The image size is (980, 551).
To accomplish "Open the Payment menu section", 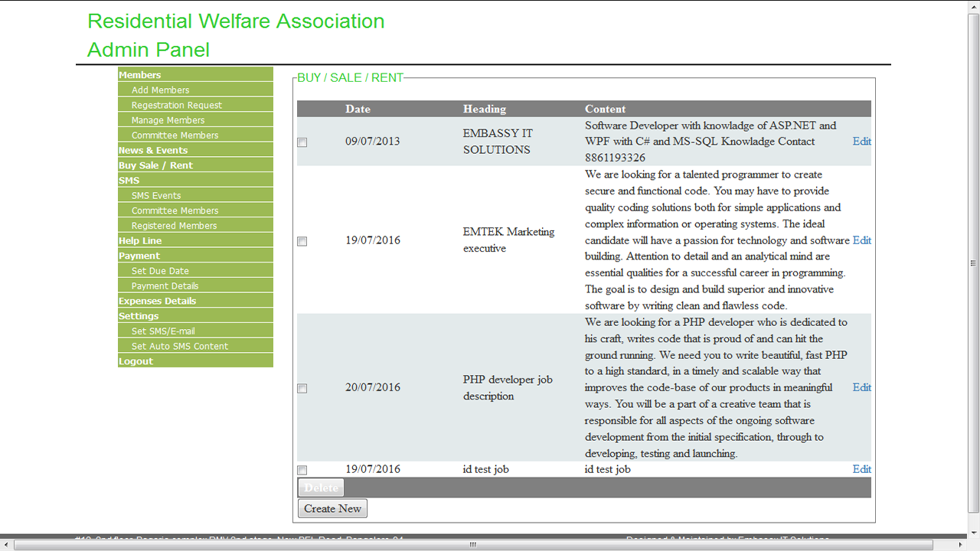I will pos(195,256).
